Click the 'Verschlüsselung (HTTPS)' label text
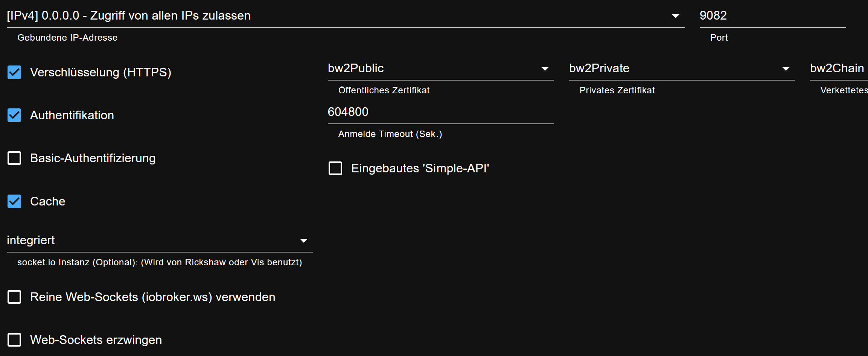Screen dimensions: 868x356 [x=101, y=72]
